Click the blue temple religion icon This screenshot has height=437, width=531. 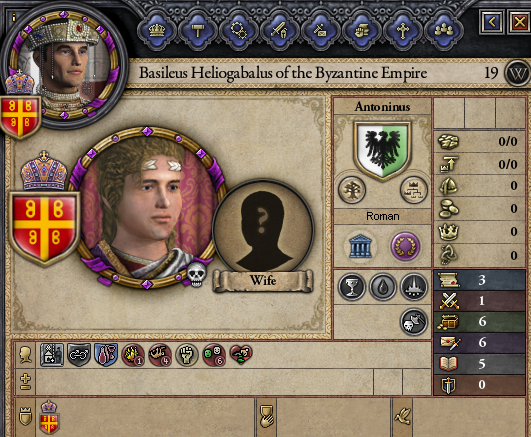pyautogui.click(x=360, y=246)
